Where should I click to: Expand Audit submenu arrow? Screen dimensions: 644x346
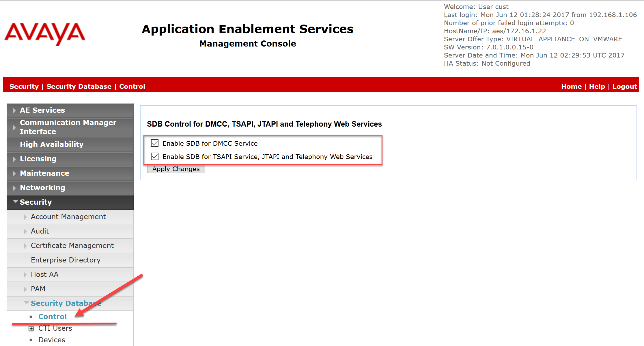click(x=25, y=231)
